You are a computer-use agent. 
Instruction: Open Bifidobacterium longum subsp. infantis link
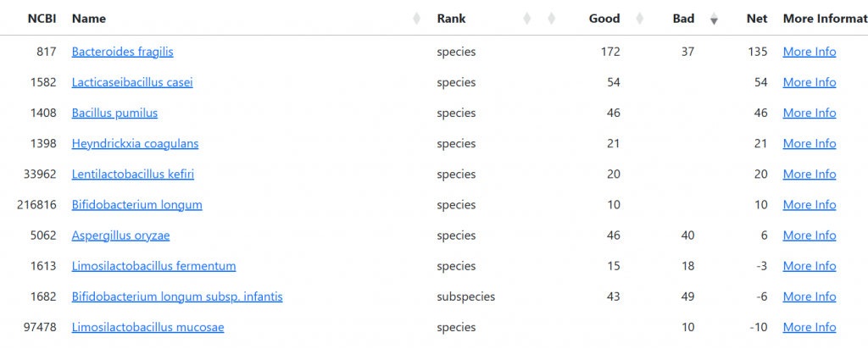coord(177,296)
